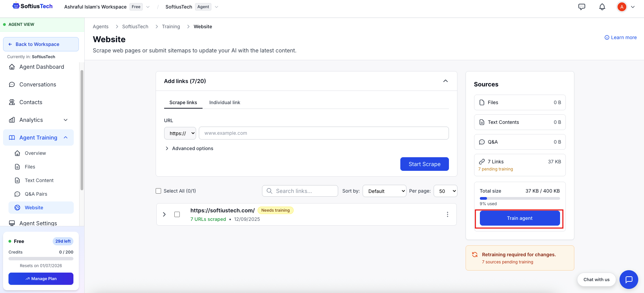Viewport: 644px width, 293px height.
Task: Open Conversations in the sidebar
Action: (x=38, y=84)
